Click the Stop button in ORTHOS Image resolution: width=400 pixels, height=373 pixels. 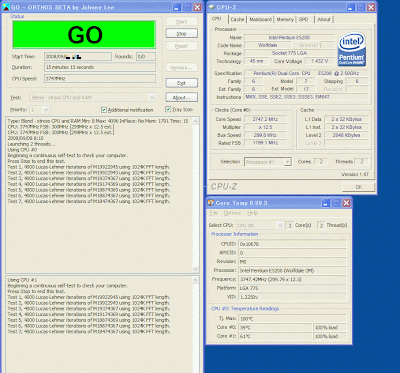[181, 34]
